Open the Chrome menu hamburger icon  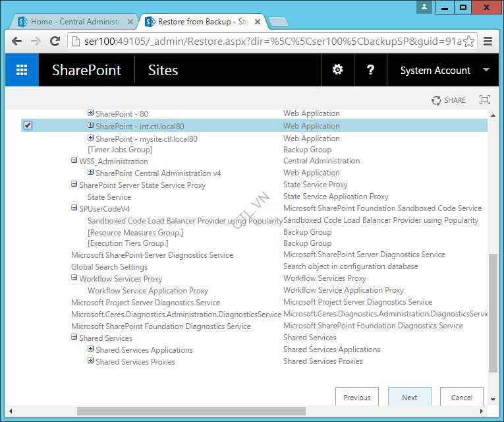click(488, 41)
